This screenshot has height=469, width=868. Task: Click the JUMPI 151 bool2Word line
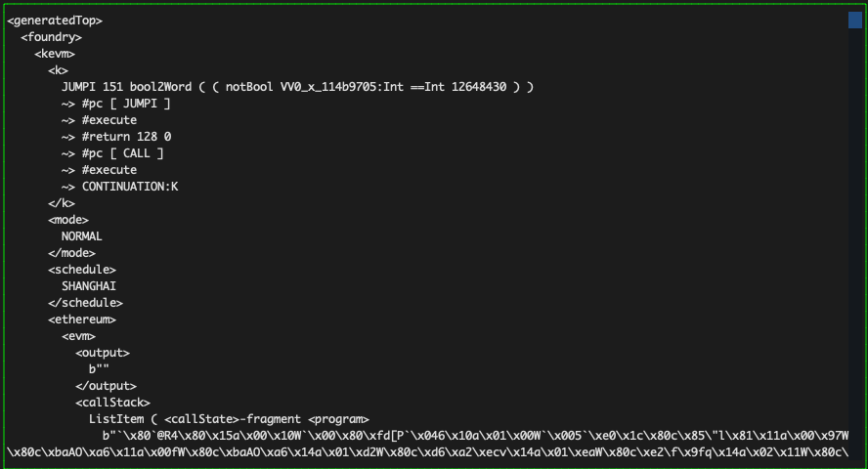click(297, 87)
